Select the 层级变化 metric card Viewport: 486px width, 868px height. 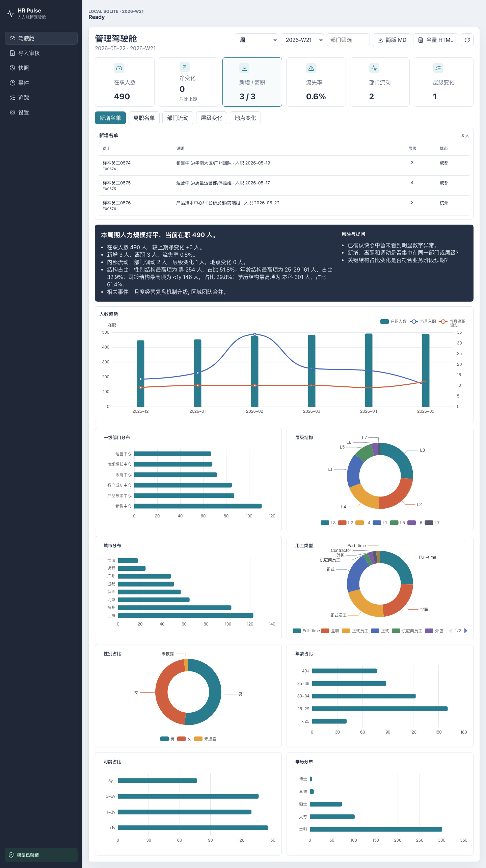(443, 82)
